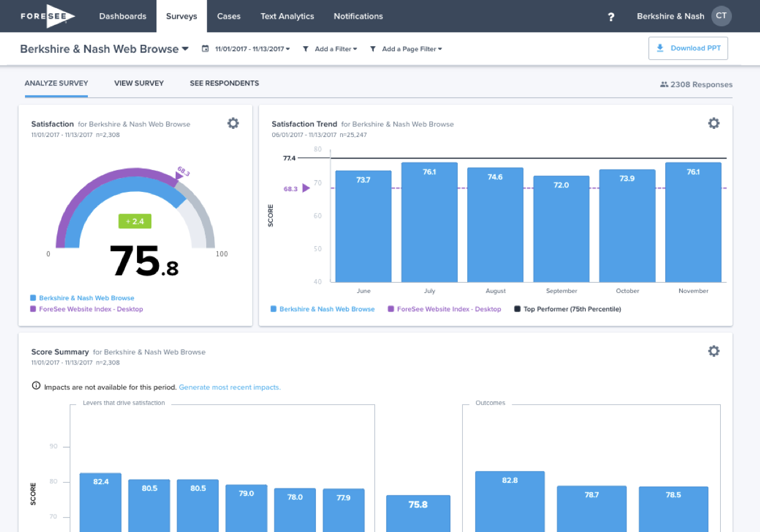760x532 pixels.
Task: Click the 82.4 bar in levers chart
Action: [x=100, y=502]
